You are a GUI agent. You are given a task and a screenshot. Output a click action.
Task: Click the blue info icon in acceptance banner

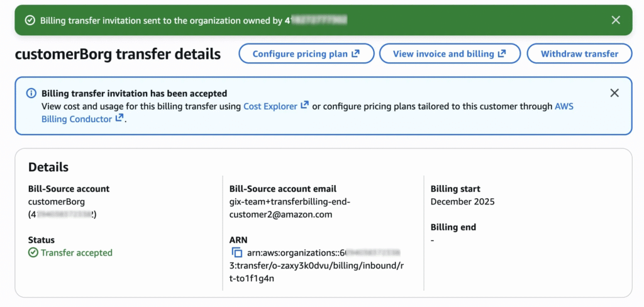[x=31, y=93]
